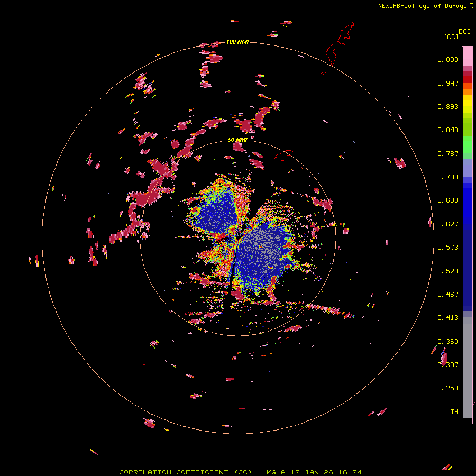Pick the pink color band at scale top
Image resolution: width=476 pixels, height=476 pixels.
467,56
